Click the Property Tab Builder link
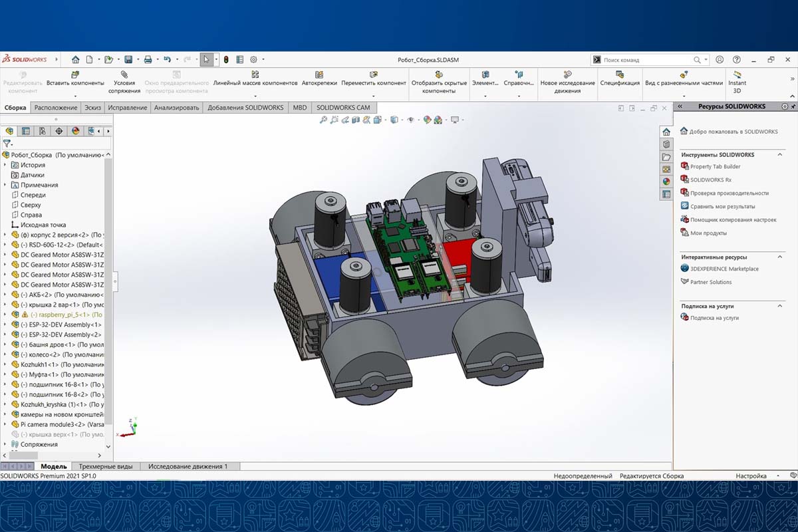Screen dimensions: 798x532 (715, 166)
